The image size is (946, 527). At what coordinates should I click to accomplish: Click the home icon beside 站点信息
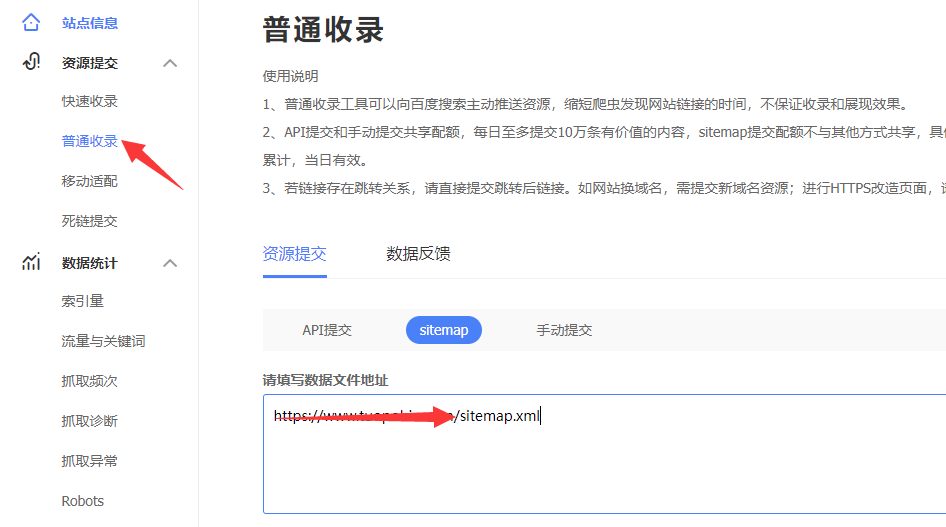pos(31,23)
